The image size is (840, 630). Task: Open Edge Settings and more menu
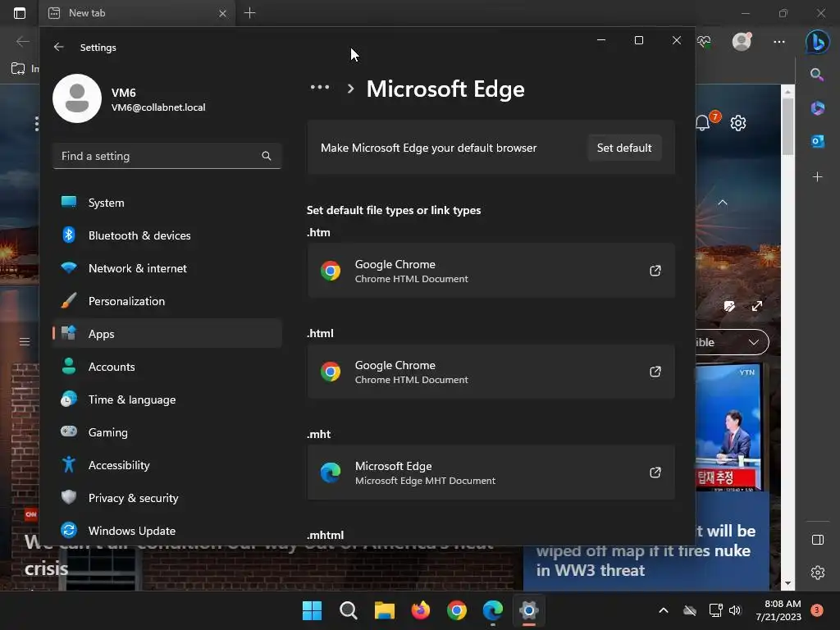coord(779,41)
